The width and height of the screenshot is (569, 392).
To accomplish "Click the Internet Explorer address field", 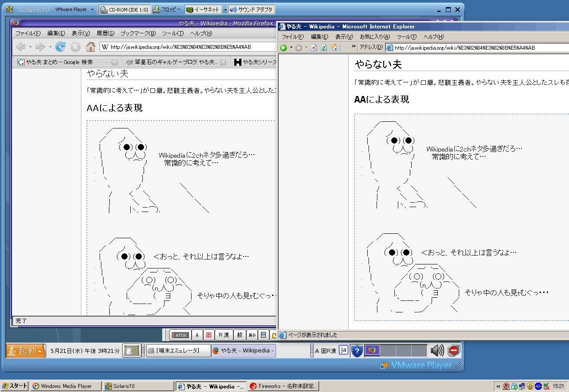I will coord(477,48).
